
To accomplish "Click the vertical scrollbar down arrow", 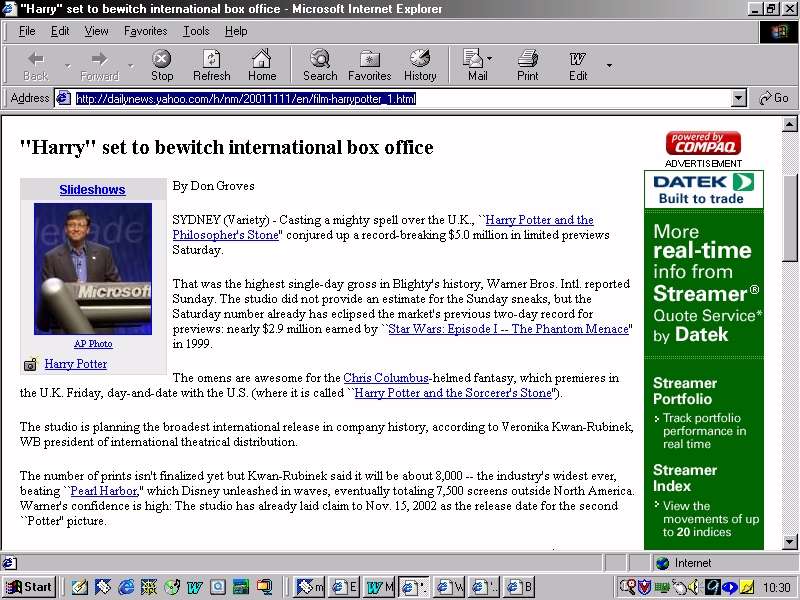I will tap(789, 542).
